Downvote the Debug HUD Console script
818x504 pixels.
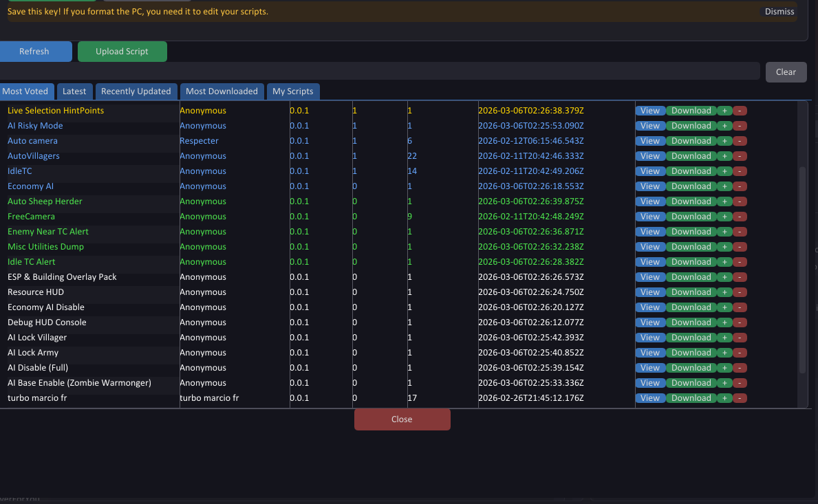[x=740, y=322]
